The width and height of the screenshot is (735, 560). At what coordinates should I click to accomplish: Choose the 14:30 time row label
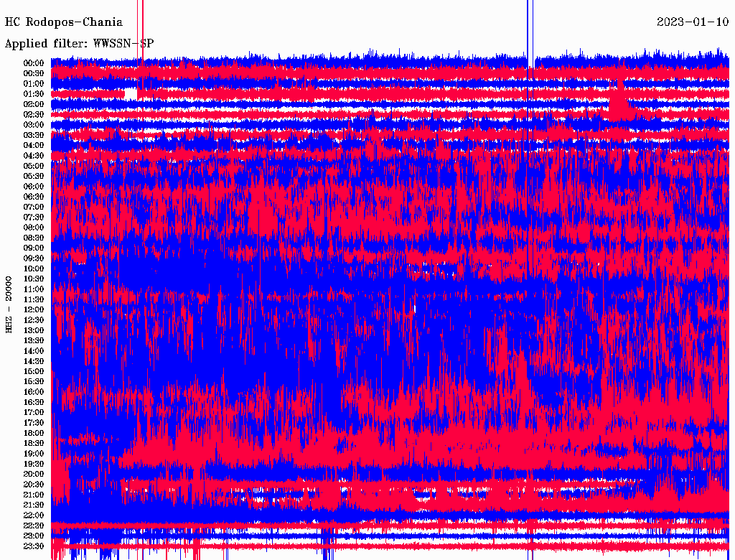point(34,361)
